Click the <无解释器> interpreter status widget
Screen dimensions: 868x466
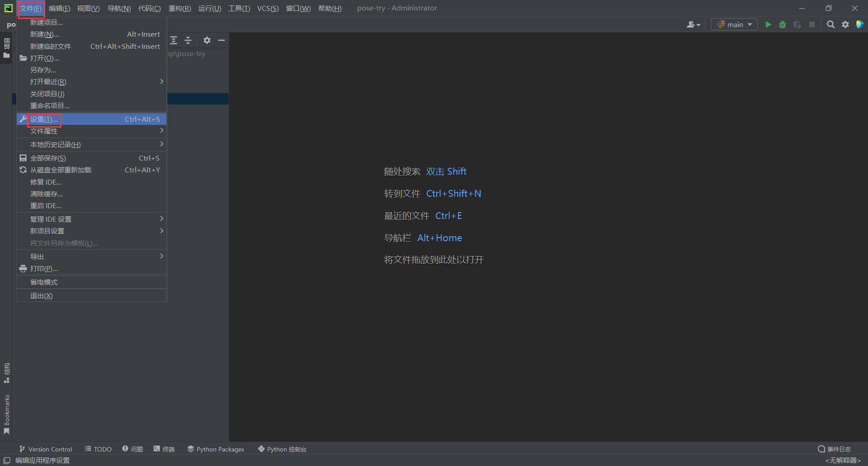(x=843, y=460)
